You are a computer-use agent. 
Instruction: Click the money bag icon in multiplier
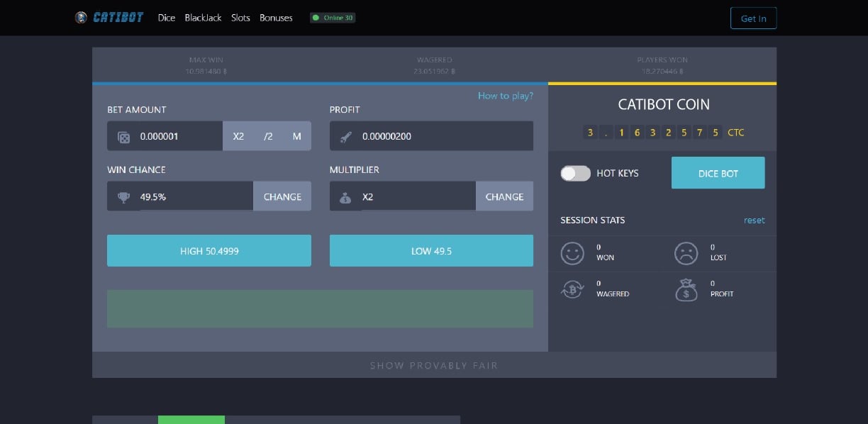[x=345, y=197]
